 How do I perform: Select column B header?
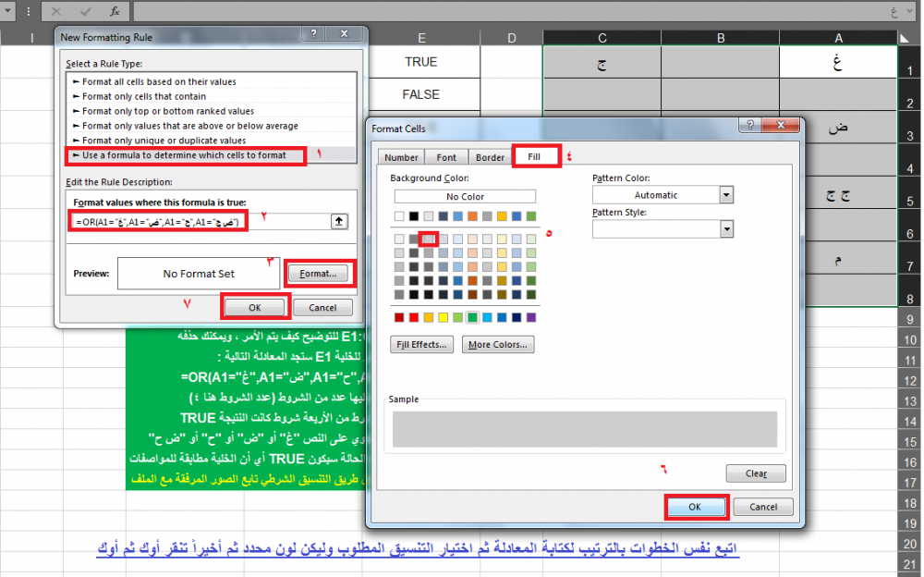(720, 38)
